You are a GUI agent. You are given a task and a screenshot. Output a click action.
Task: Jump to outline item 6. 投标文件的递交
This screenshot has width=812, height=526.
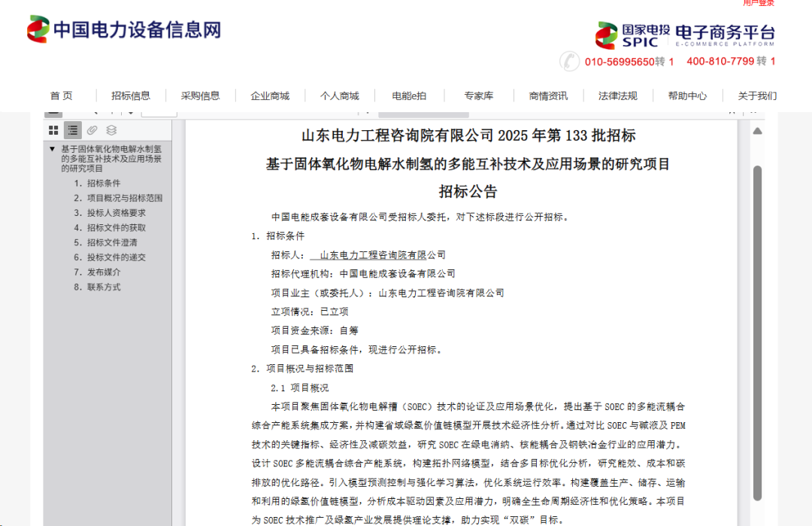click(110, 257)
